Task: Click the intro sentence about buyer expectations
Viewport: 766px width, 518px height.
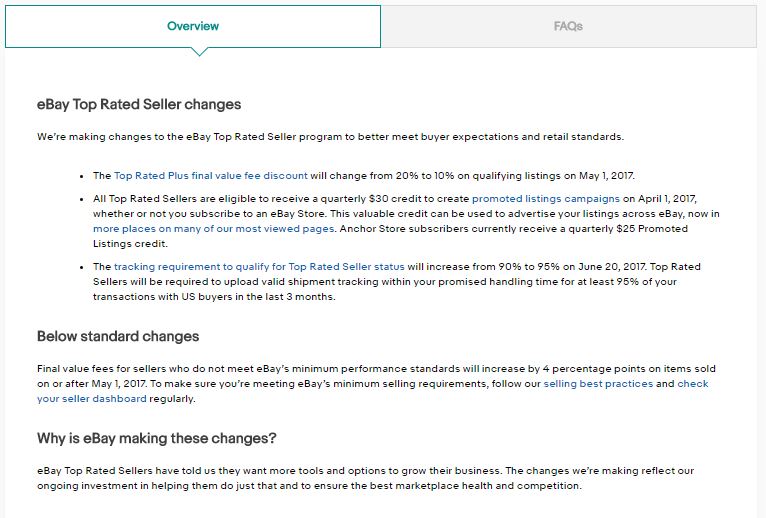Action: point(331,137)
